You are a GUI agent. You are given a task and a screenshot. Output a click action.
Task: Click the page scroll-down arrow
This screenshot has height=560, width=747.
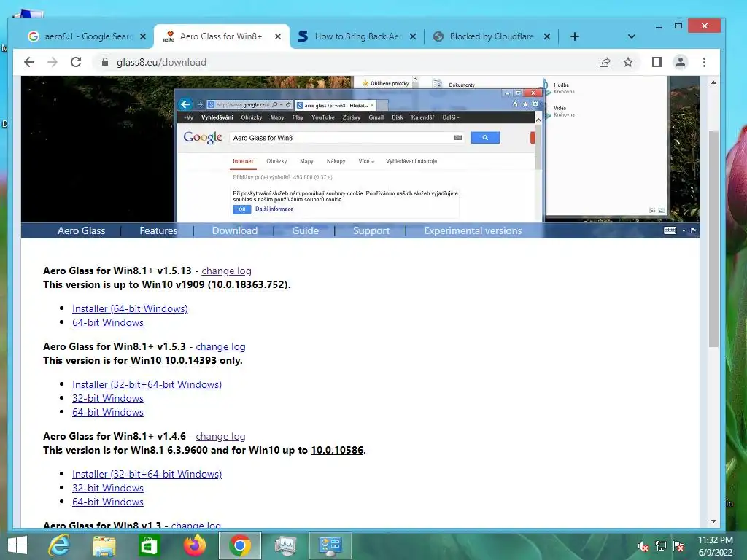pos(713,521)
